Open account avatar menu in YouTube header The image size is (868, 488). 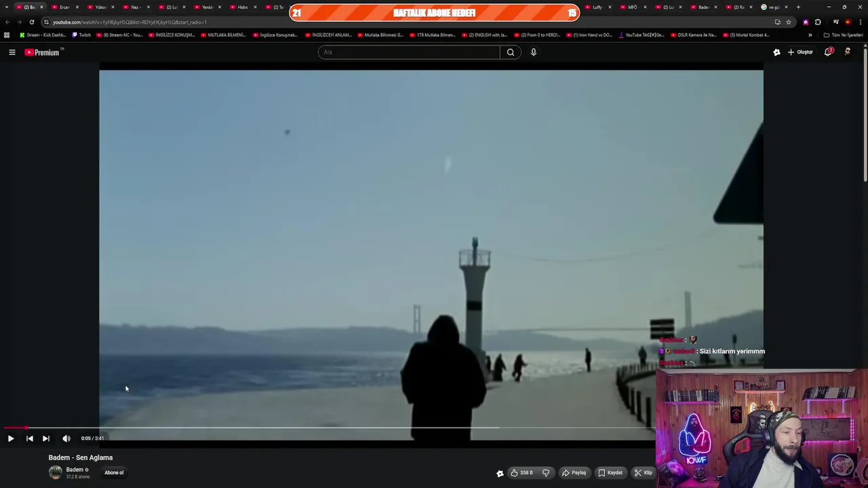(x=848, y=52)
